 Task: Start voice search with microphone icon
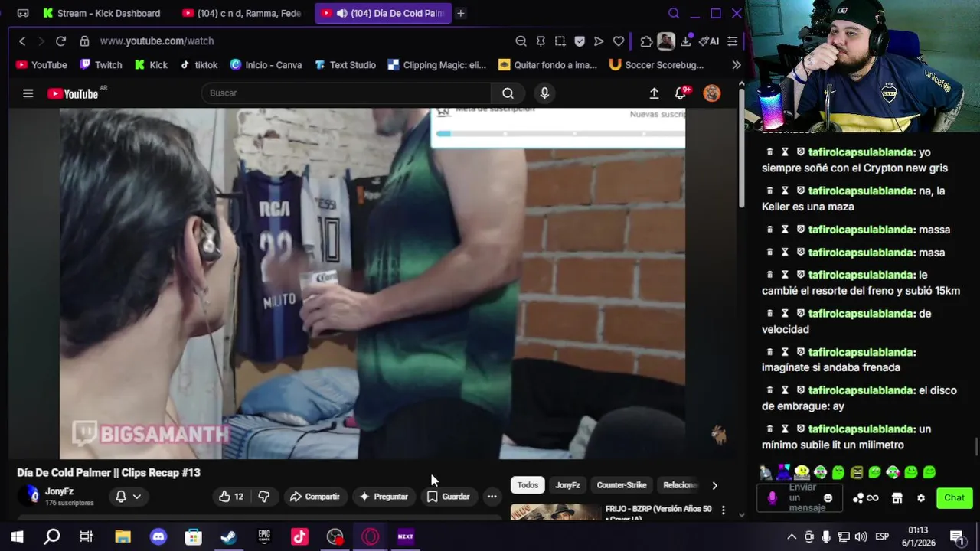point(544,93)
